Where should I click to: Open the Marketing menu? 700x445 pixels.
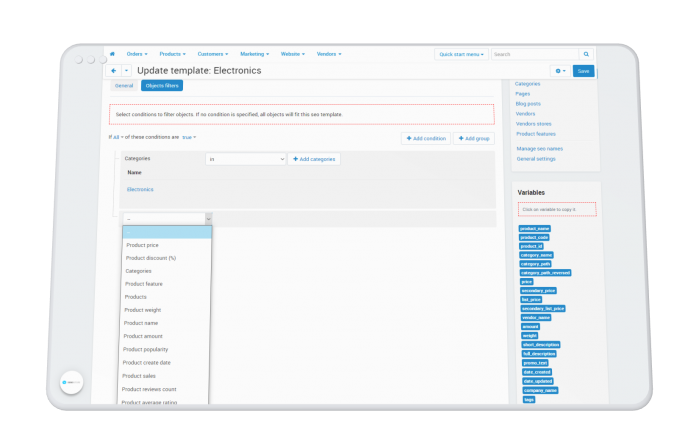[254, 54]
